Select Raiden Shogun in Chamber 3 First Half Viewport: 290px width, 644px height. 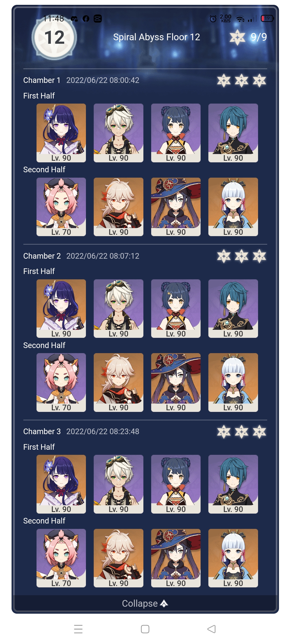pos(61,484)
